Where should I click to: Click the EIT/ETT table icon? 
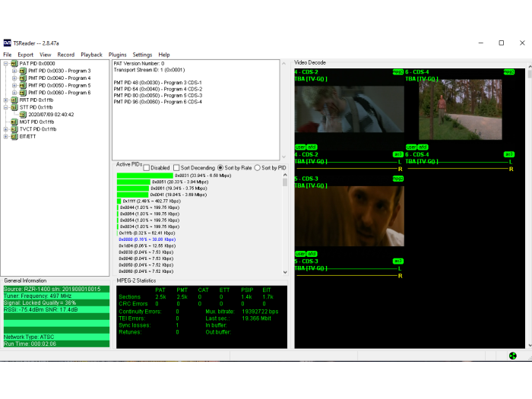[14, 136]
